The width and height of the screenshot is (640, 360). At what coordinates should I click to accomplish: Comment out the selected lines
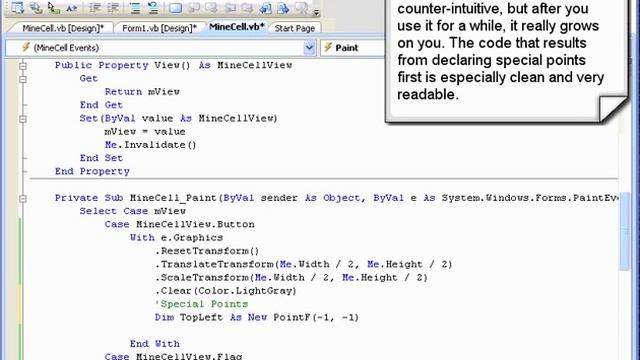135,7
